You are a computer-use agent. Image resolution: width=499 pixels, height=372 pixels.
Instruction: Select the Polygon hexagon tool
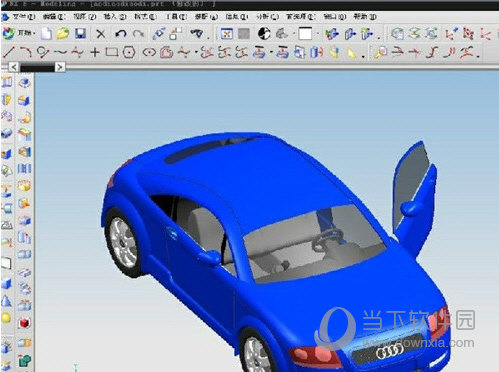[129, 52]
